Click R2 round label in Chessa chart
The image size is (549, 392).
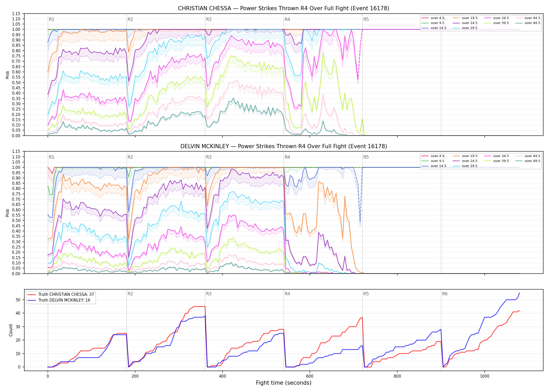coord(130,19)
